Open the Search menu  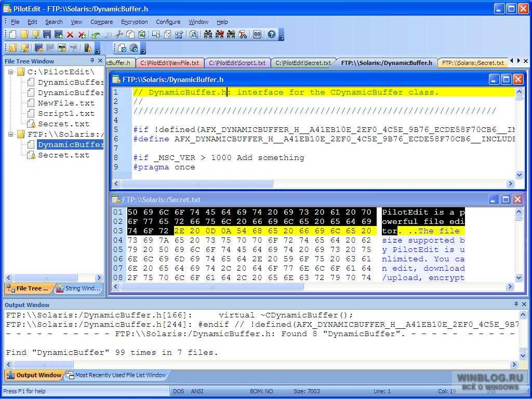(54, 22)
